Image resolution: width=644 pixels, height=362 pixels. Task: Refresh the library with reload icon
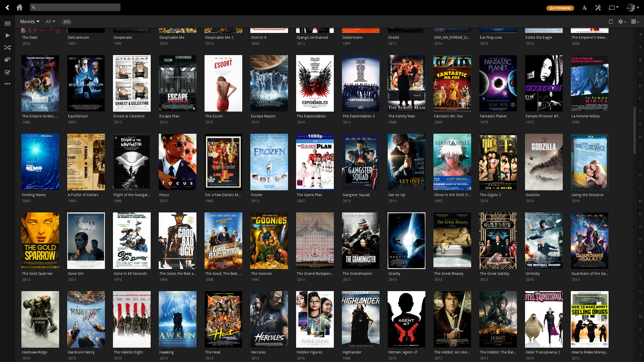[611, 22]
